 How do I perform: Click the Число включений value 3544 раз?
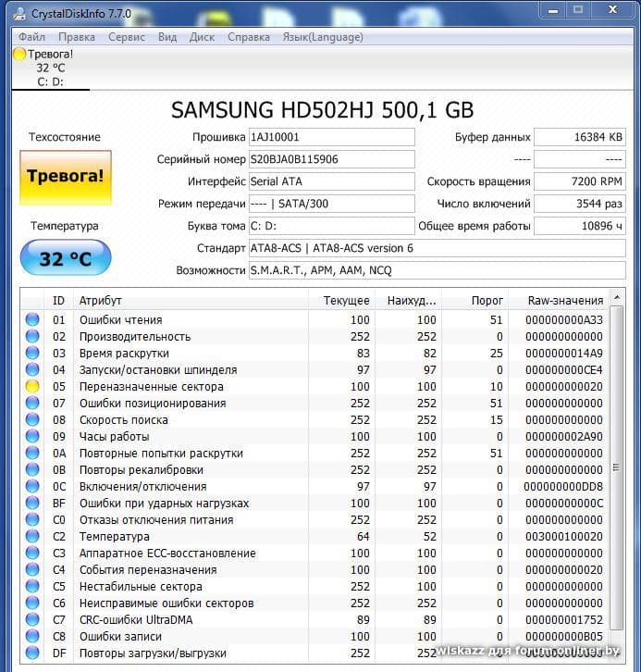click(580, 204)
